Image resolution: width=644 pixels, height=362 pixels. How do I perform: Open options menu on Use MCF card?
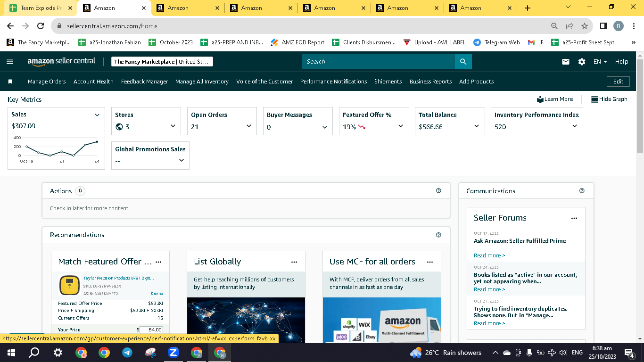click(x=430, y=262)
